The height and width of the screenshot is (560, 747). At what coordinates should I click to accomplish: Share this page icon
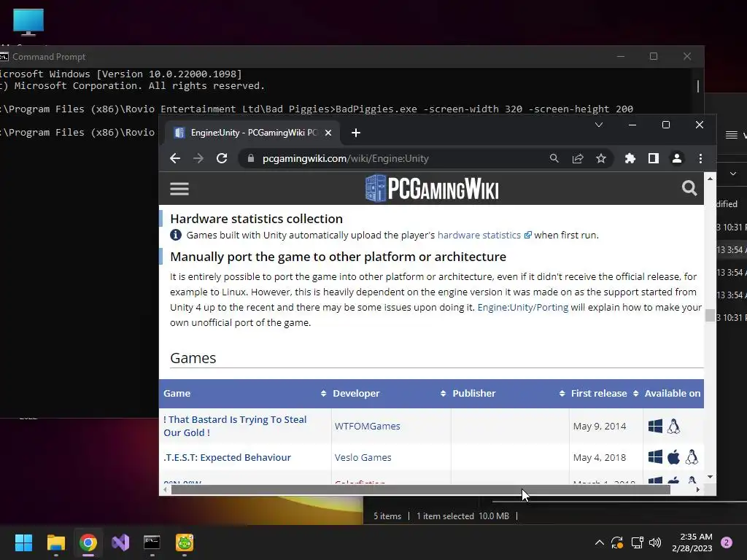(x=578, y=158)
